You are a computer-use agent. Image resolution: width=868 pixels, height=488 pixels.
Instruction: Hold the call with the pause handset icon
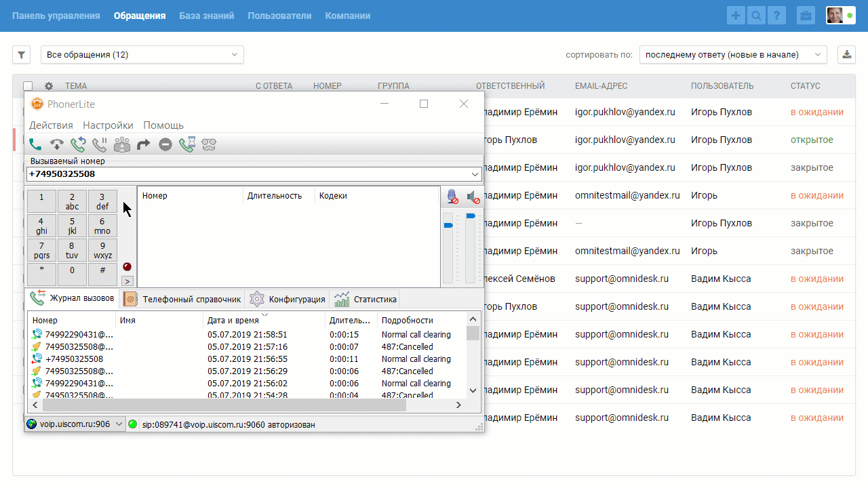(100, 144)
